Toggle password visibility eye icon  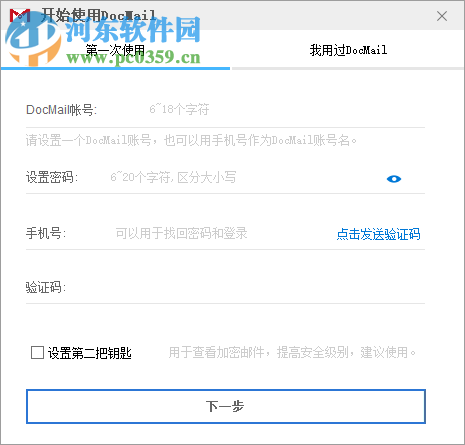[x=394, y=179]
